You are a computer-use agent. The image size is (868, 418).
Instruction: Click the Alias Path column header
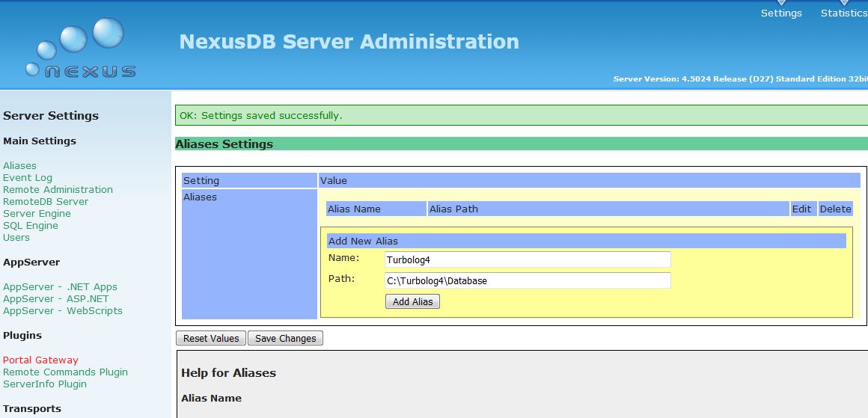coord(608,209)
